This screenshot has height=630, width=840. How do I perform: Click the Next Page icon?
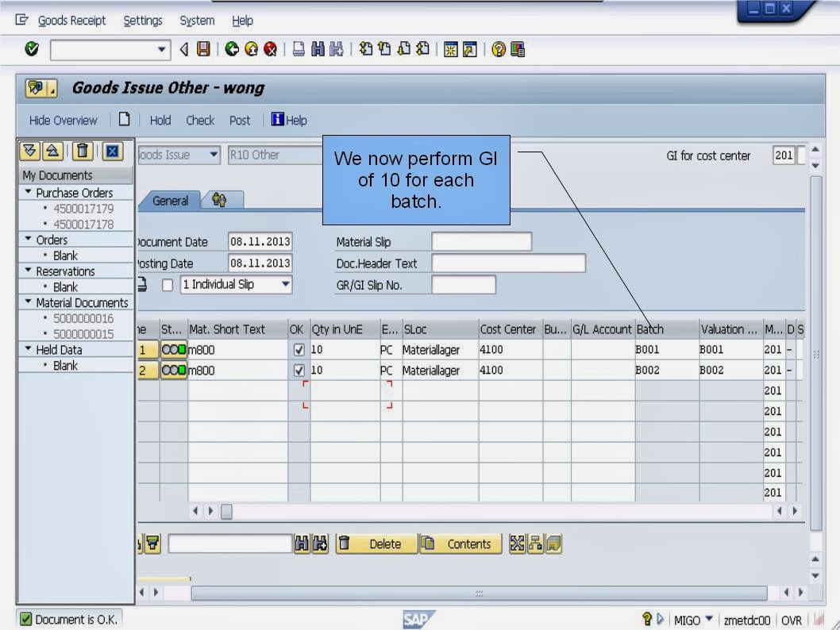404,49
